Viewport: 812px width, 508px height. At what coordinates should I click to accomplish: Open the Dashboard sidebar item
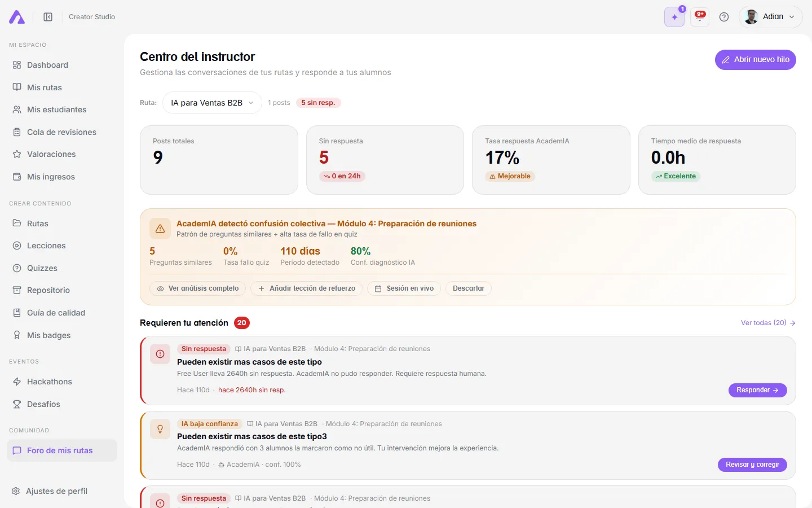pyautogui.click(x=62, y=65)
